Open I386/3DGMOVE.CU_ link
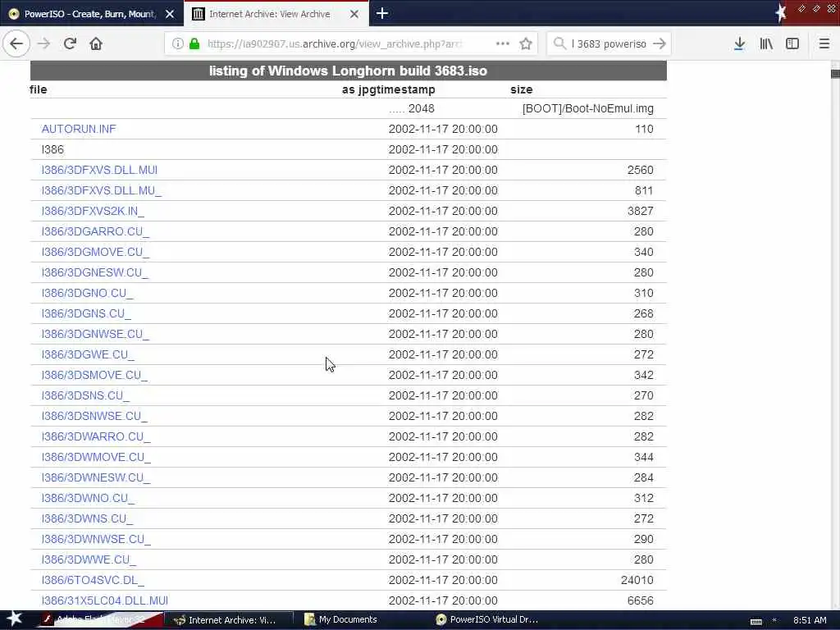 [95, 252]
